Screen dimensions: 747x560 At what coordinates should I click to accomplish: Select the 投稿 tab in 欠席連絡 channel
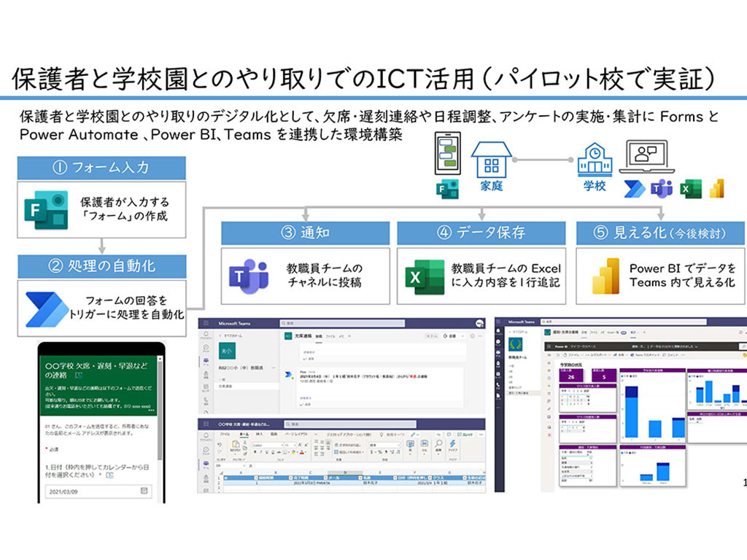point(319,337)
